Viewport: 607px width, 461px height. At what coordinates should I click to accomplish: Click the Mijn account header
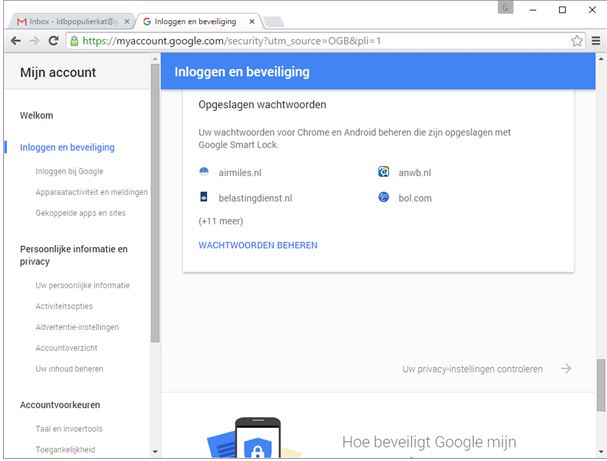(58, 72)
